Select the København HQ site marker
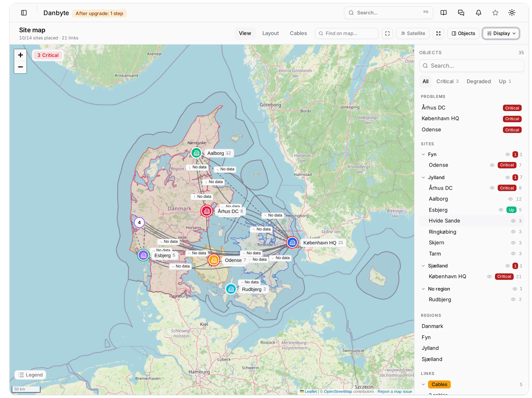 point(292,243)
